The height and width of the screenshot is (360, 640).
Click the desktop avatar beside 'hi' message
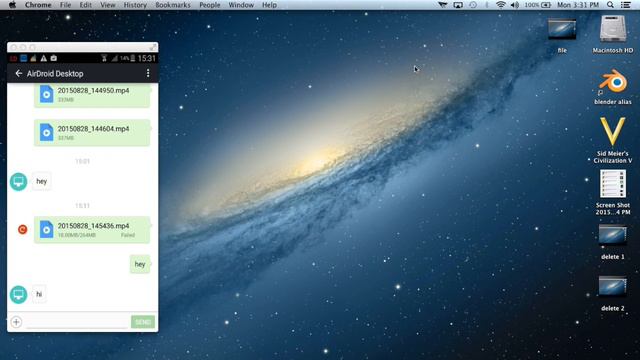(18, 294)
